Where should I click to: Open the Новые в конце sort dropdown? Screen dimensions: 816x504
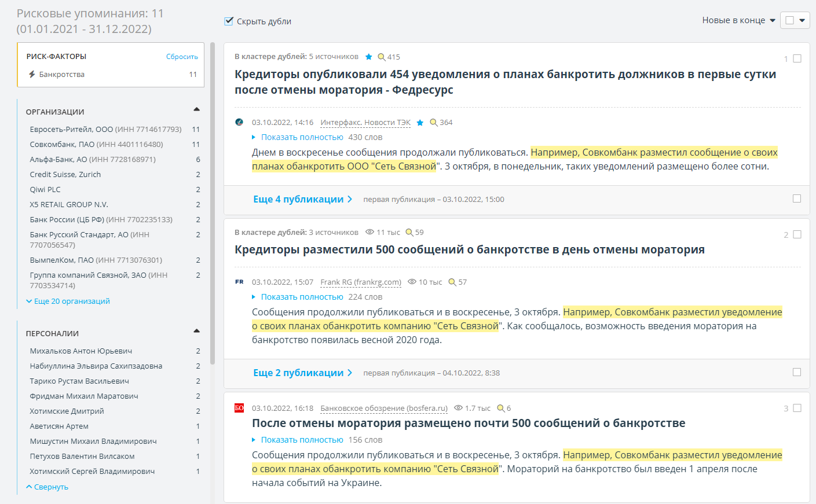738,20
